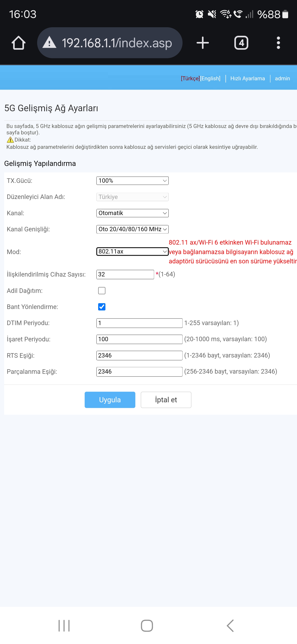Focus the DTIM Periyodu input field
This screenshot has height=644, width=297.
[139, 323]
